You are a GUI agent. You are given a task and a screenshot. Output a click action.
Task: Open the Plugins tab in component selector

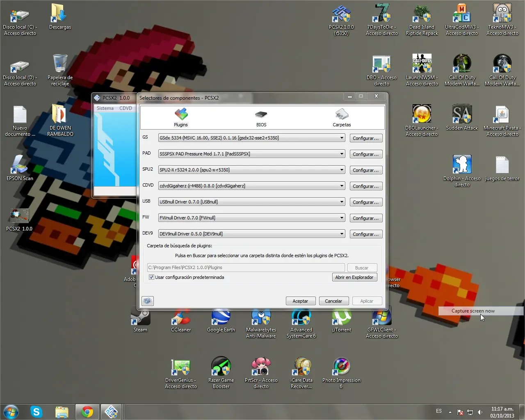point(181,118)
